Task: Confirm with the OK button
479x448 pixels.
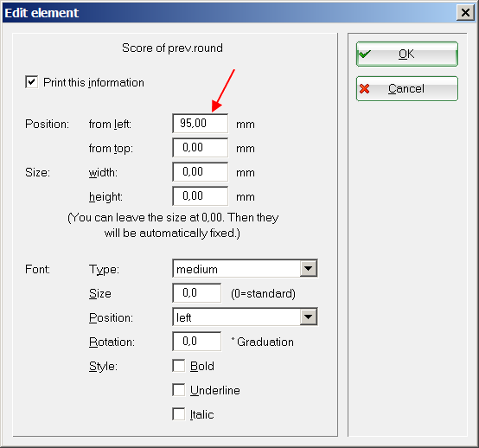Action: 407,54
